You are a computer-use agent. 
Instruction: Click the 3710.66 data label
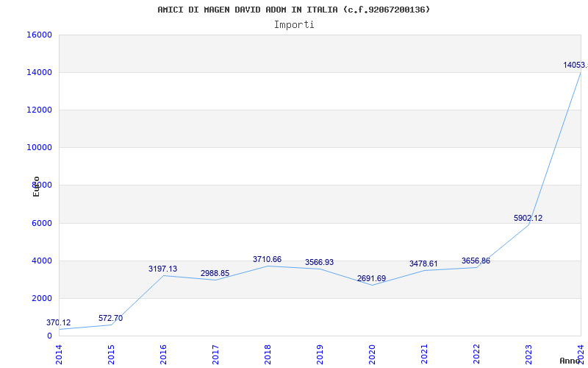(x=267, y=259)
